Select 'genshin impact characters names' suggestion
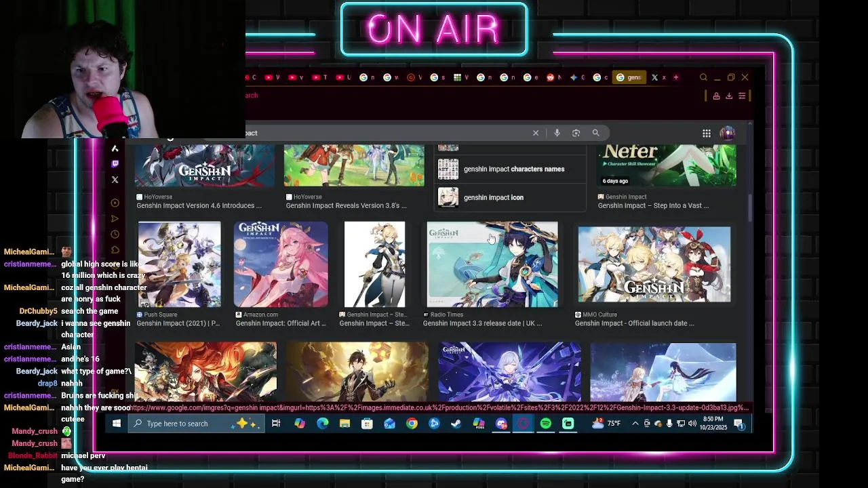This screenshot has width=868, height=488. click(x=511, y=169)
